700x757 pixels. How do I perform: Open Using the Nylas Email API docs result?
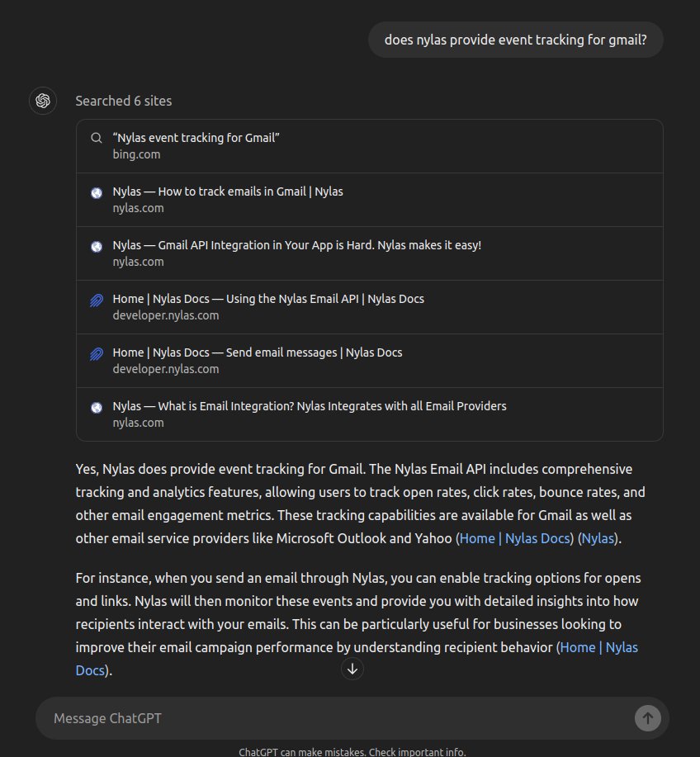[x=369, y=307]
